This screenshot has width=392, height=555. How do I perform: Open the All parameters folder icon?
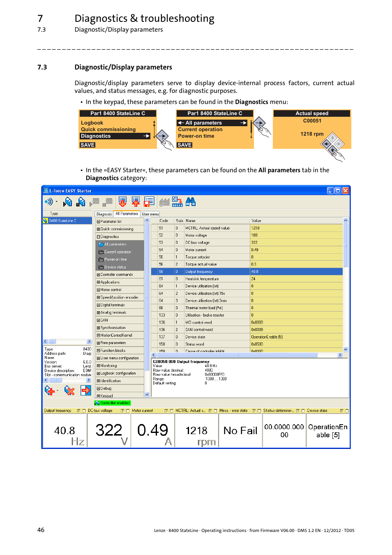(x=101, y=244)
